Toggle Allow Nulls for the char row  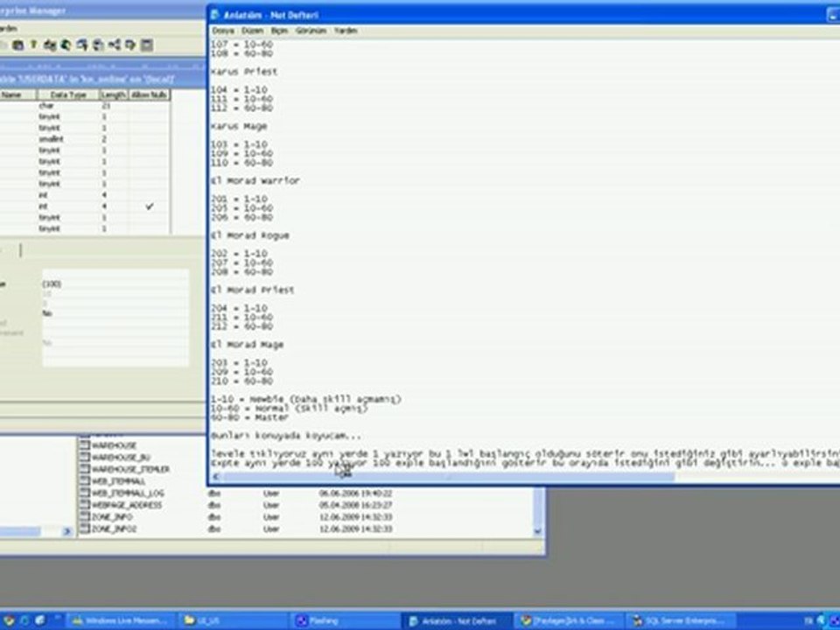(x=150, y=106)
